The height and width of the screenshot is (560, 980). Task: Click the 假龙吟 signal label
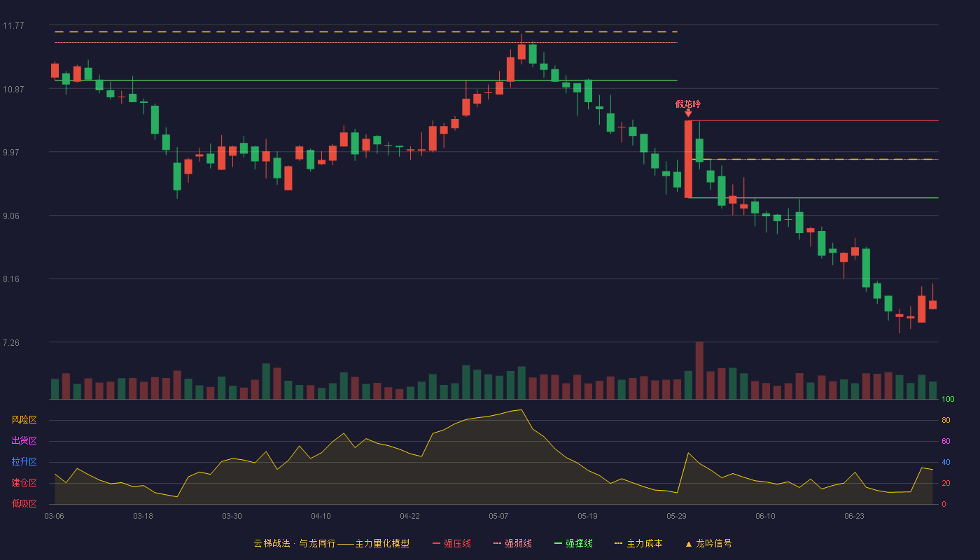[688, 104]
